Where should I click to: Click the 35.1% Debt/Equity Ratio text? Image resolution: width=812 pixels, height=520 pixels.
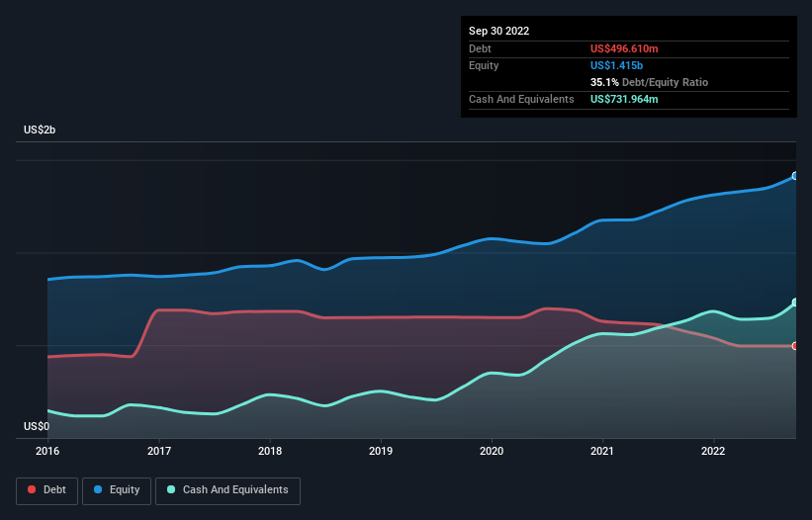[x=649, y=82]
